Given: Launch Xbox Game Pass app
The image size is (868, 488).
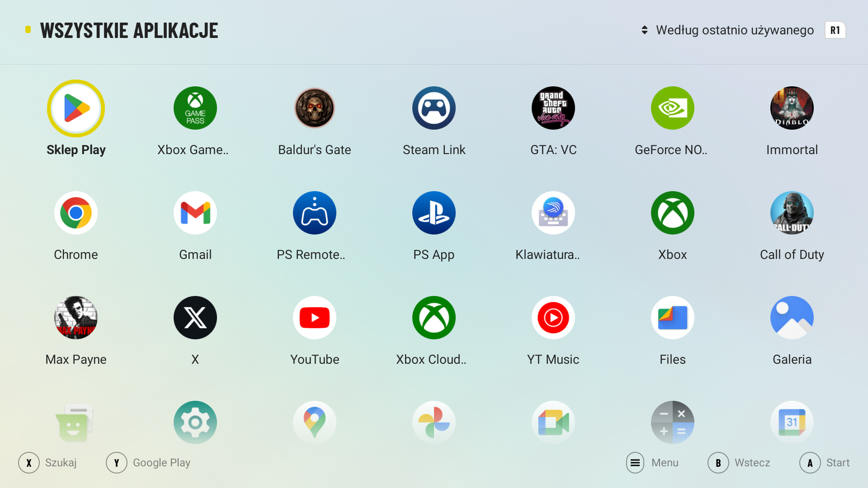Looking at the screenshot, I should click(195, 108).
